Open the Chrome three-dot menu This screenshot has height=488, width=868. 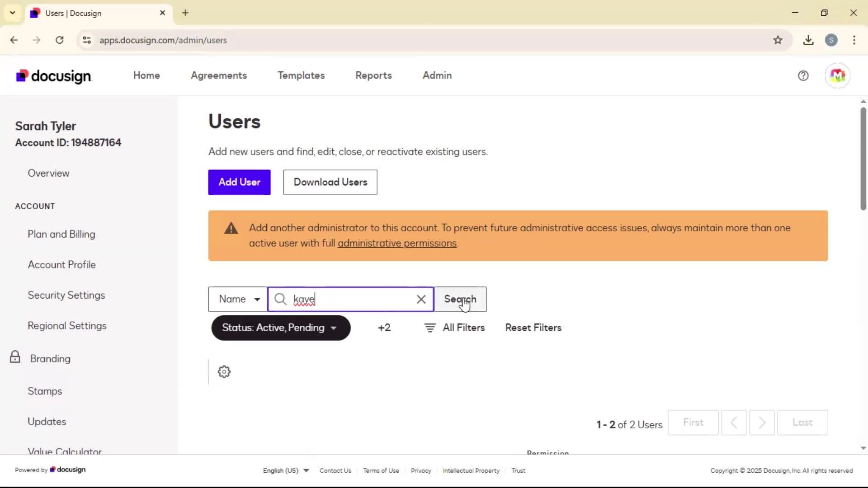(854, 40)
